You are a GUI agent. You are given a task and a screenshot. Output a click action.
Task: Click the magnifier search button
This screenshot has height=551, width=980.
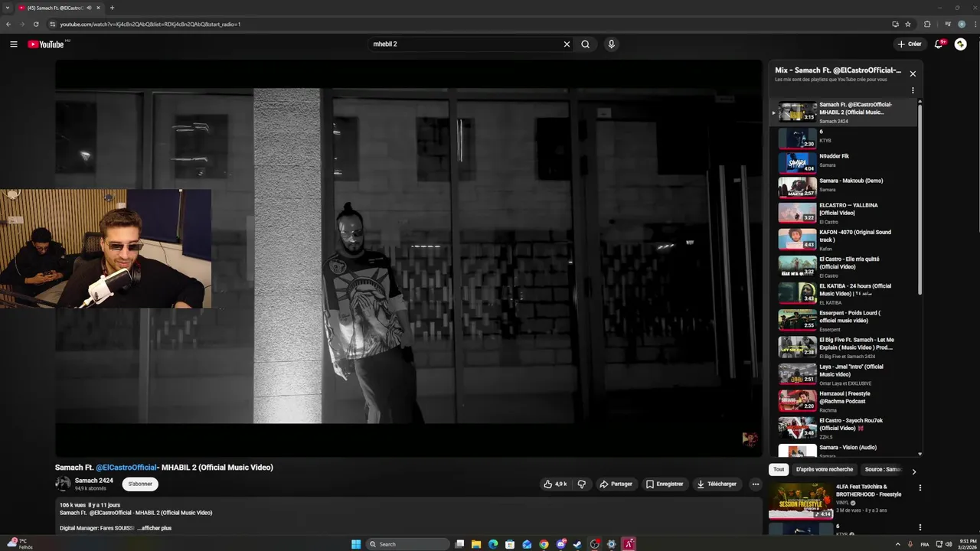(586, 44)
